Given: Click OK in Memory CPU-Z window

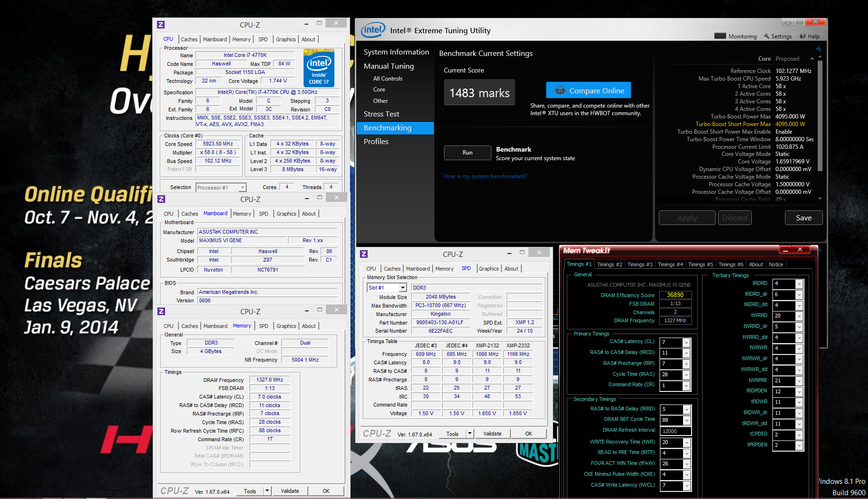Looking at the screenshot, I should [326, 491].
